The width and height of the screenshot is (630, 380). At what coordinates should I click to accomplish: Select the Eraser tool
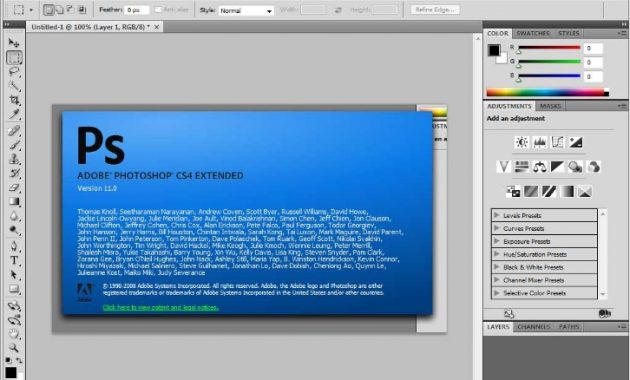point(14,187)
